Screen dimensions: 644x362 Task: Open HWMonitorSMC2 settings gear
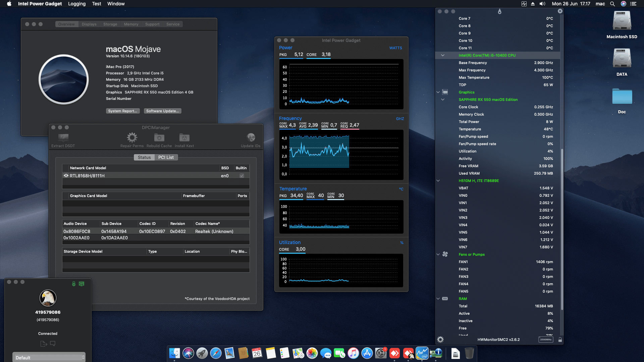pos(440,340)
